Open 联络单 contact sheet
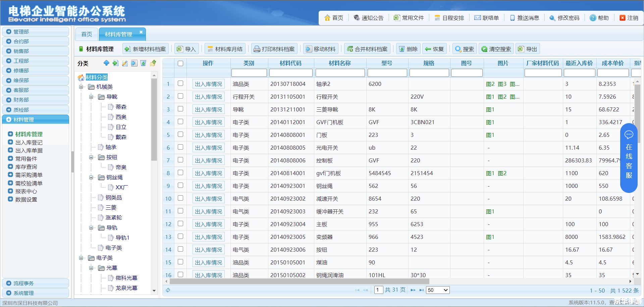644x307 pixels. 486,18
